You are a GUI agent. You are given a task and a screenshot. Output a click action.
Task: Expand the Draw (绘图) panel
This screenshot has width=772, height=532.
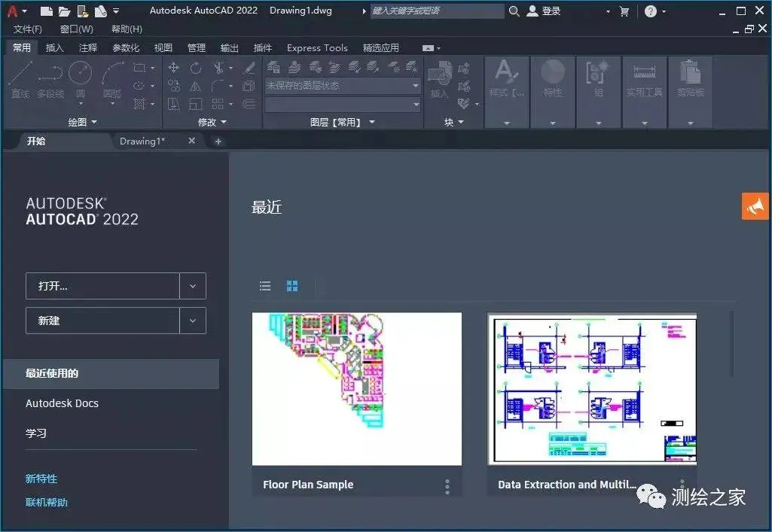tap(82, 122)
